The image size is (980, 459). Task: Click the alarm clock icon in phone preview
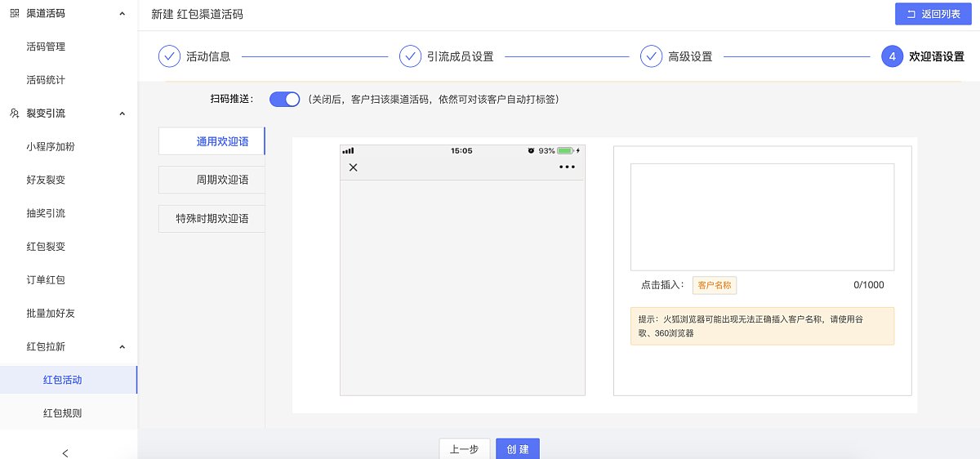click(x=531, y=151)
